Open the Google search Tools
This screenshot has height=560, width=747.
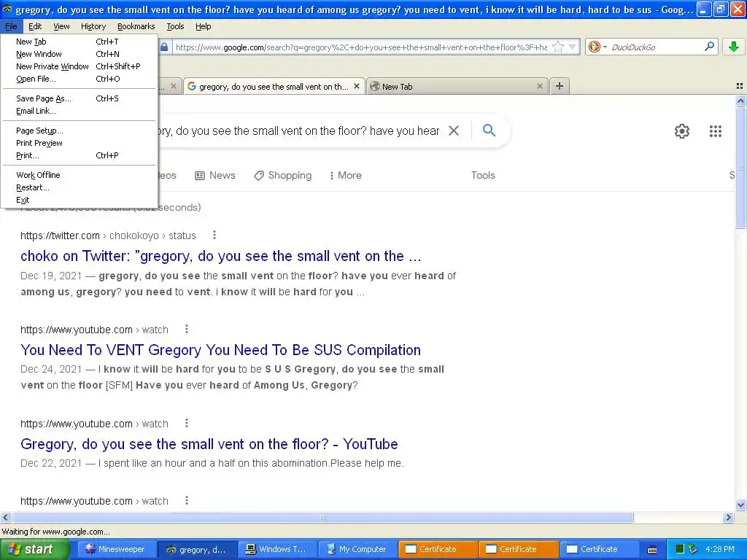pyautogui.click(x=483, y=175)
